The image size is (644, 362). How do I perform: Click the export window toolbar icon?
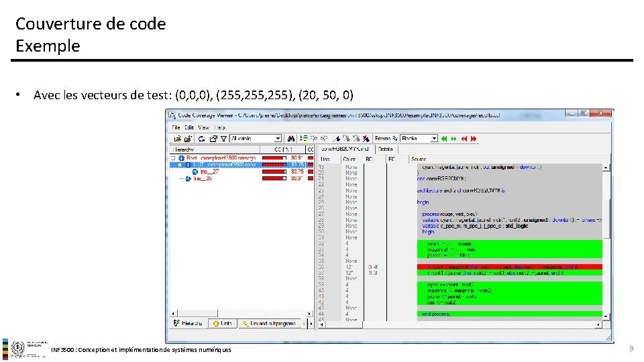point(213,139)
